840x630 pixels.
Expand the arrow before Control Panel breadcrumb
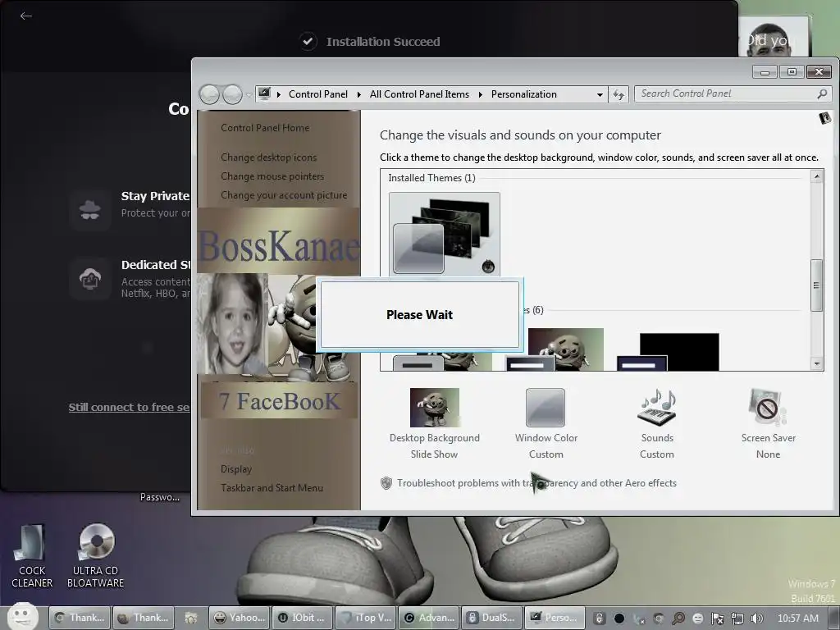pyautogui.click(x=279, y=95)
